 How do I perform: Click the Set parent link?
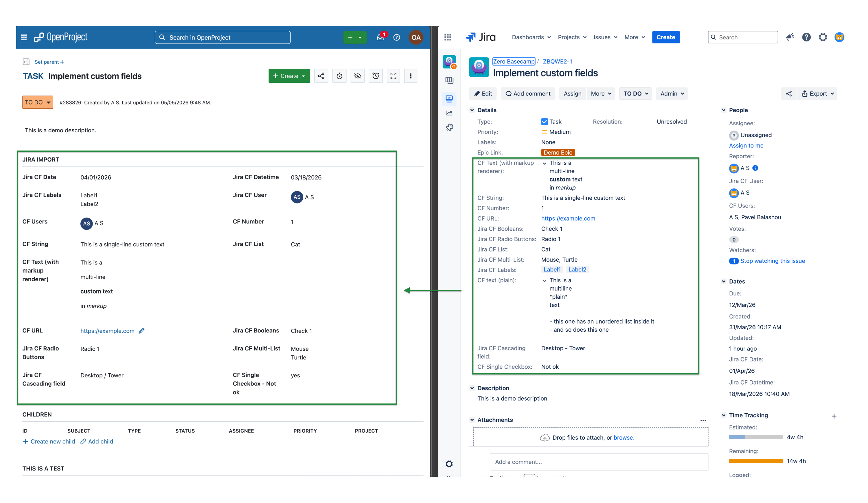49,62
